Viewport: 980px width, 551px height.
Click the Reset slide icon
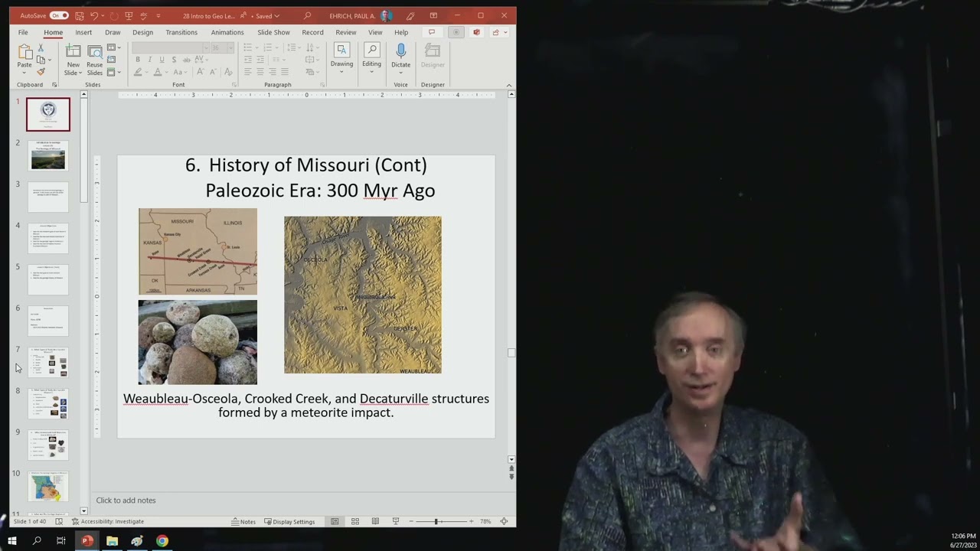point(112,60)
